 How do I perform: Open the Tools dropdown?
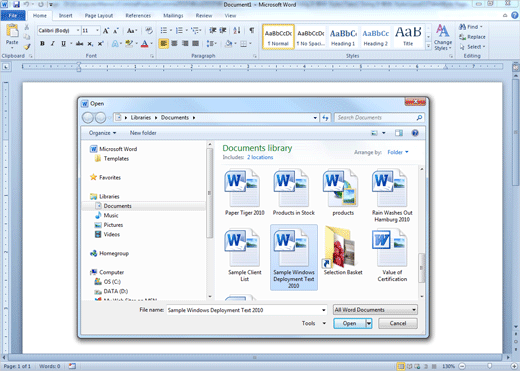(x=314, y=323)
